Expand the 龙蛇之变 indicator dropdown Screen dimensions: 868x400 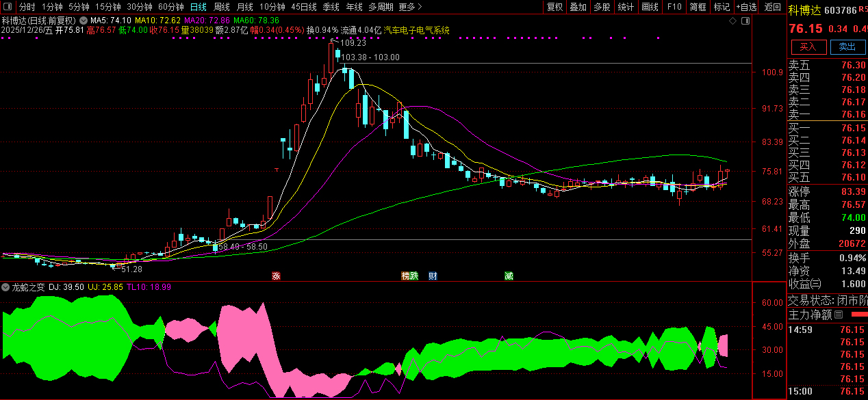[6, 287]
